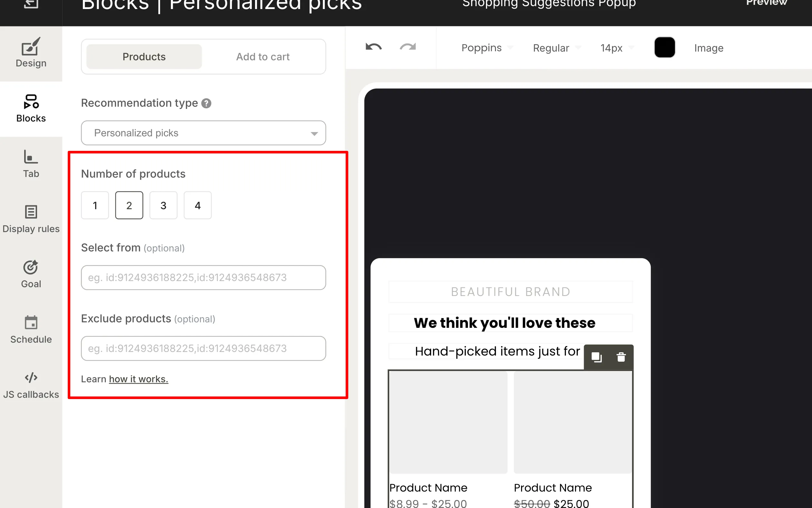Switch to the Add to cart tab
Screen dimensions: 812x508
263,56
